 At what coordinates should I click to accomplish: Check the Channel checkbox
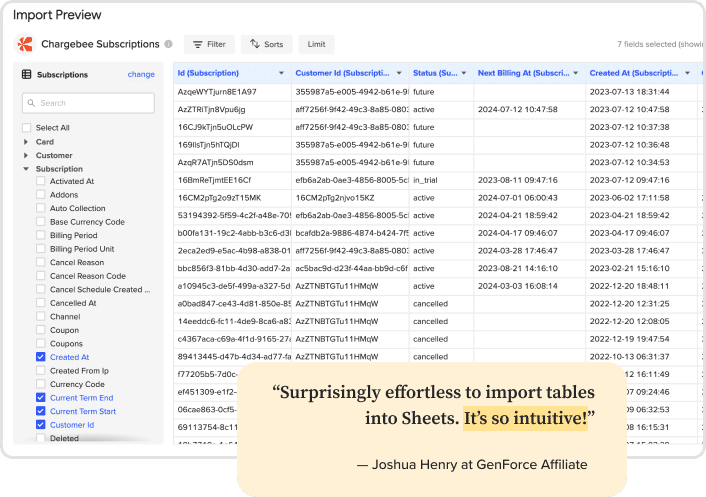point(41,316)
